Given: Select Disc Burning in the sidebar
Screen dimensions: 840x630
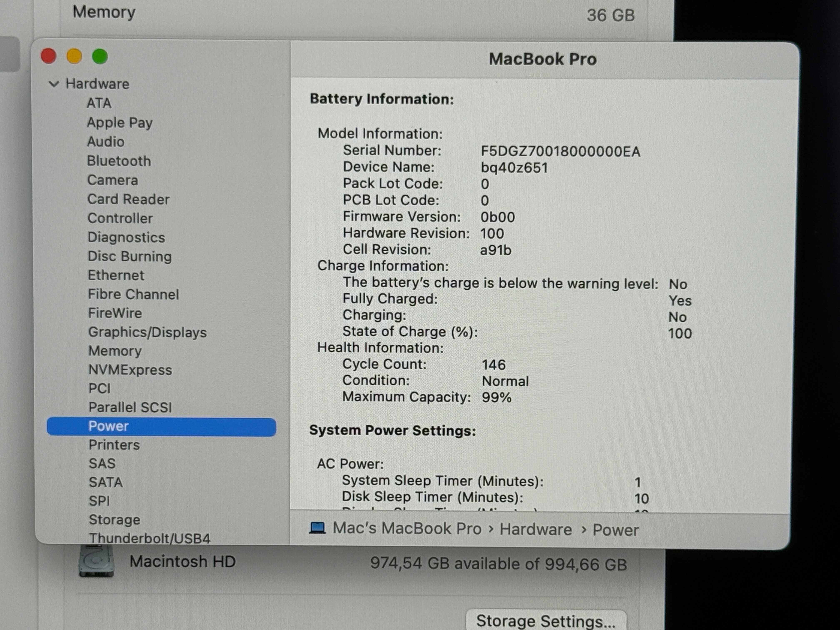Looking at the screenshot, I should 130,257.
